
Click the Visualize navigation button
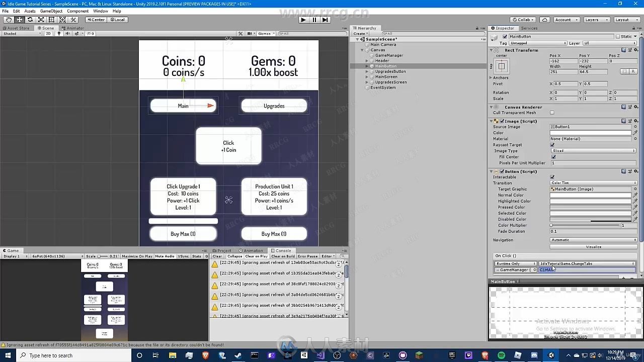pos(593,247)
